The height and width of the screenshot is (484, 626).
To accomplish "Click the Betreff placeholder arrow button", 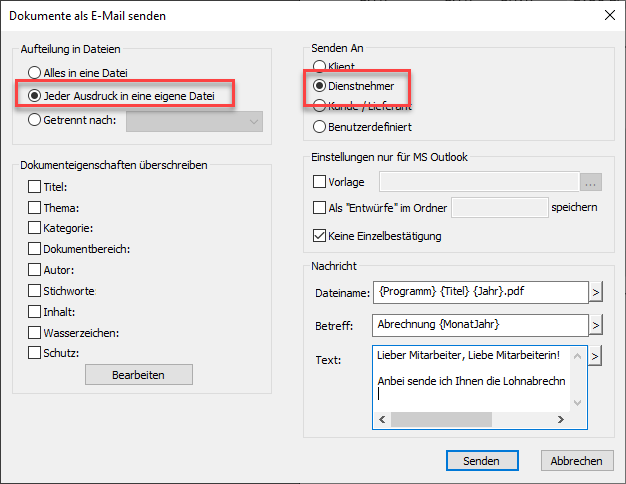I will pyautogui.click(x=594, y=325).
